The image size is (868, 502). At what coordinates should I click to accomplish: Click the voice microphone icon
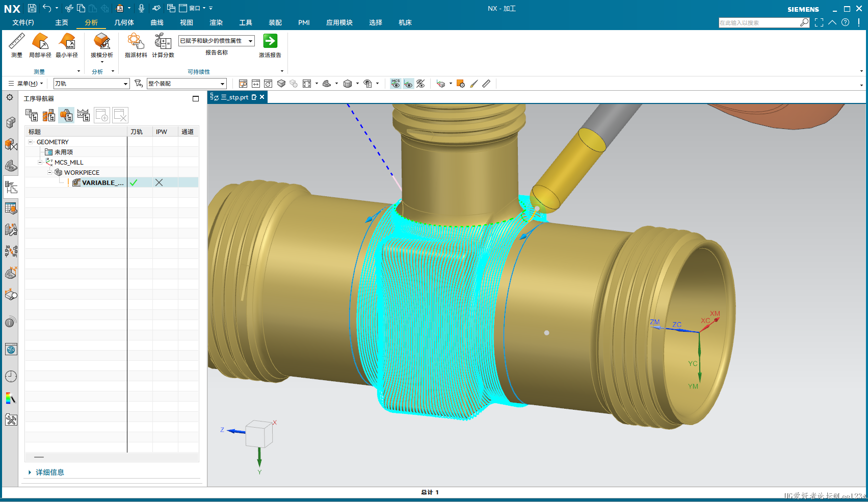[x=141, y=8]
